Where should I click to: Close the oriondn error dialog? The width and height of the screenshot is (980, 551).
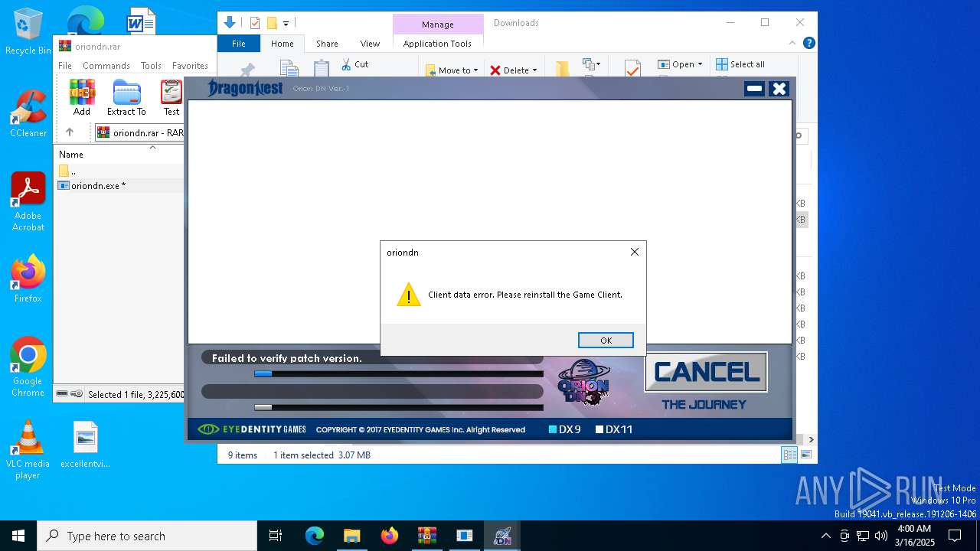point(634,252)
